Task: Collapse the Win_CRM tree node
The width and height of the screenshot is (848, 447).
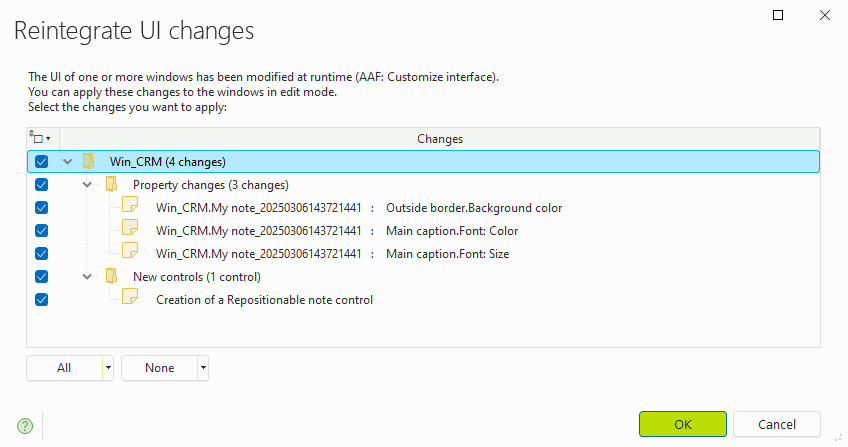Action: coord(68,162)
